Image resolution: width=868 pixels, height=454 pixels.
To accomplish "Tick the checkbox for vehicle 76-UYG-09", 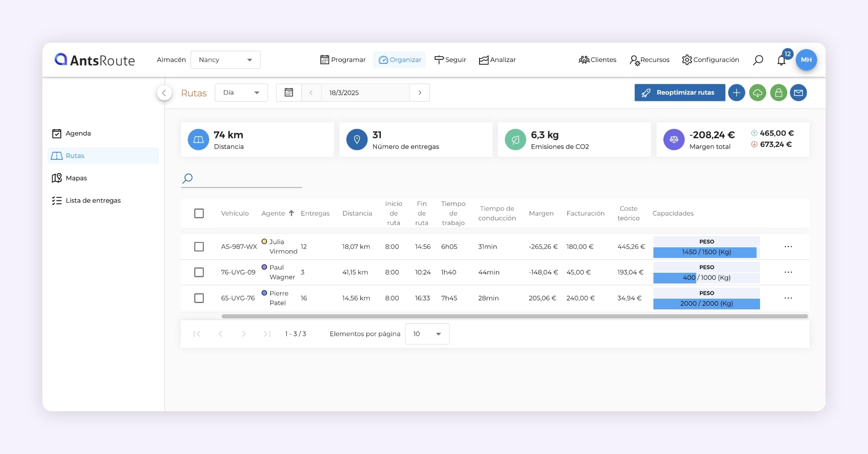I will (199, 272).
